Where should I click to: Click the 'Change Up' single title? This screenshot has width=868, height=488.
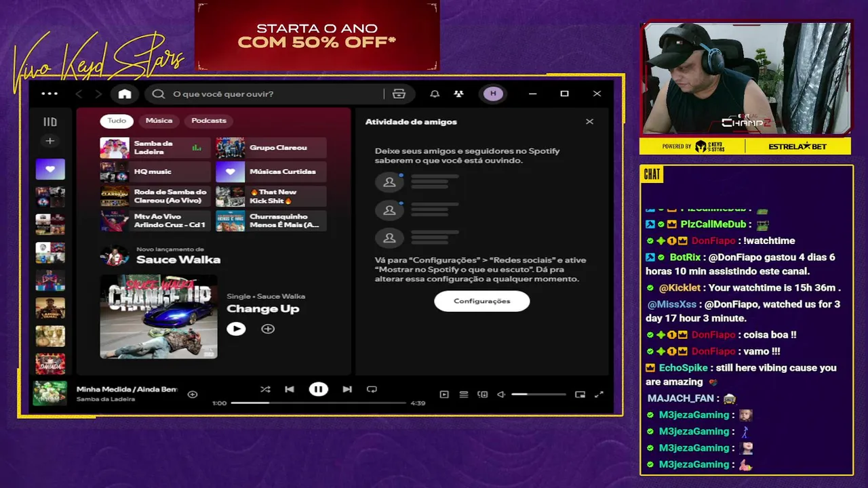(x=262, y=308)
